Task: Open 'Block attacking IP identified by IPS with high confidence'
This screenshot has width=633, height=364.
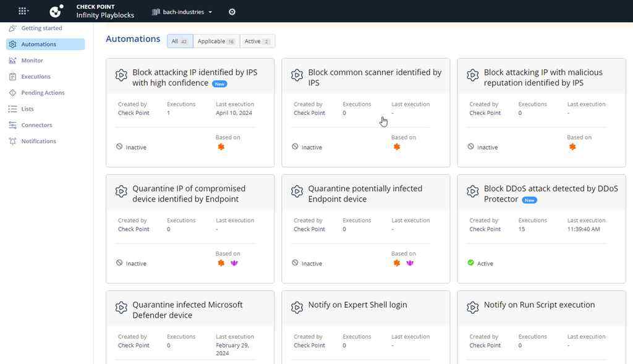Action: (195, 77)
